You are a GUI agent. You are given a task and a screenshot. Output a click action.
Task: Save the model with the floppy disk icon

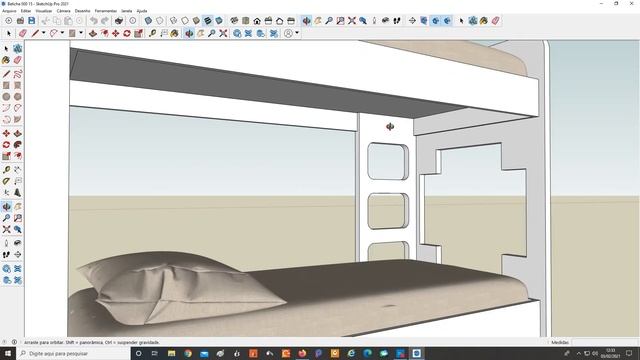tap(31, 20)
